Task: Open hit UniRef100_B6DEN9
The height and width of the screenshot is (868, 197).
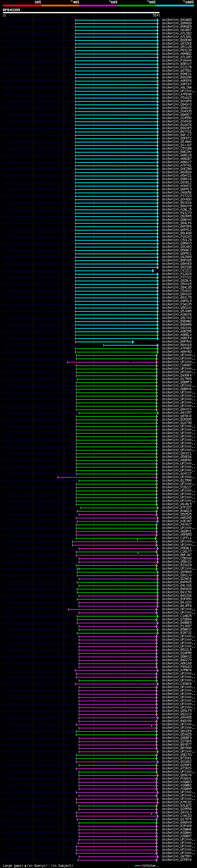Action: tap(177, 40)
